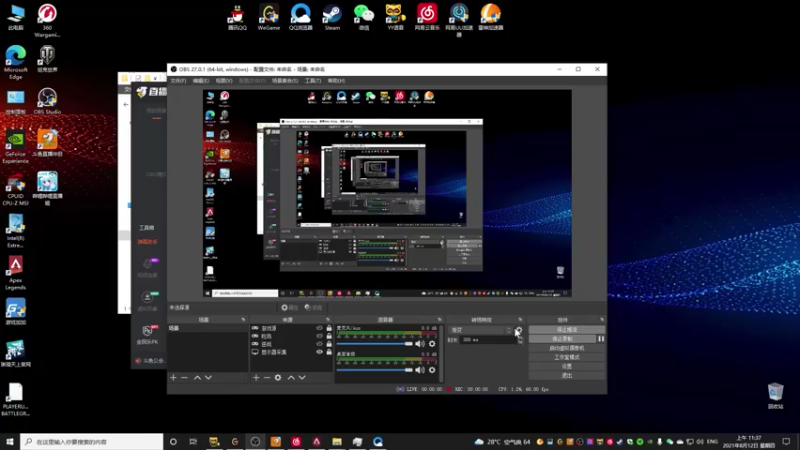
Task: Toggle lock on third source row
Action: pos(329,344)
